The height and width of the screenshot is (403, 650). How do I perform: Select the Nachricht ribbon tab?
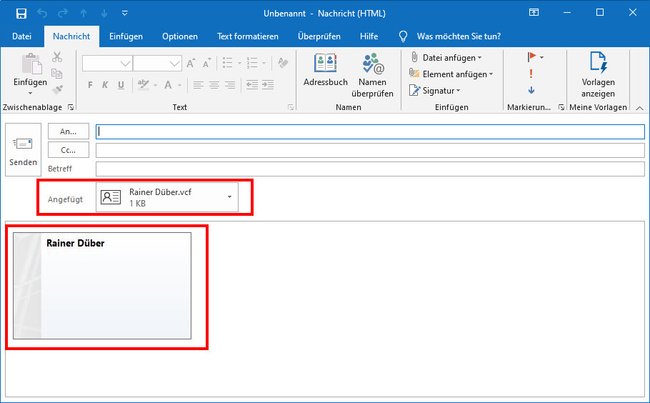(x=71, y=36)
